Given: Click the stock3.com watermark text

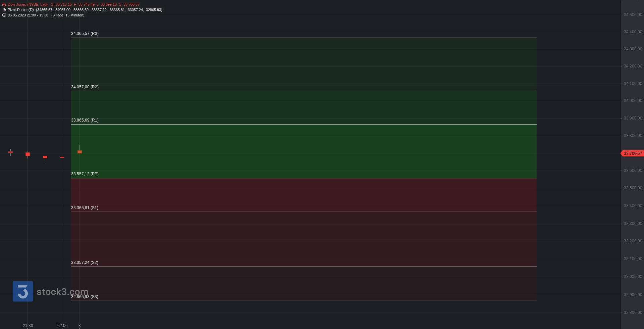Looking at the screenshot, I should click(x=62, y=292).
